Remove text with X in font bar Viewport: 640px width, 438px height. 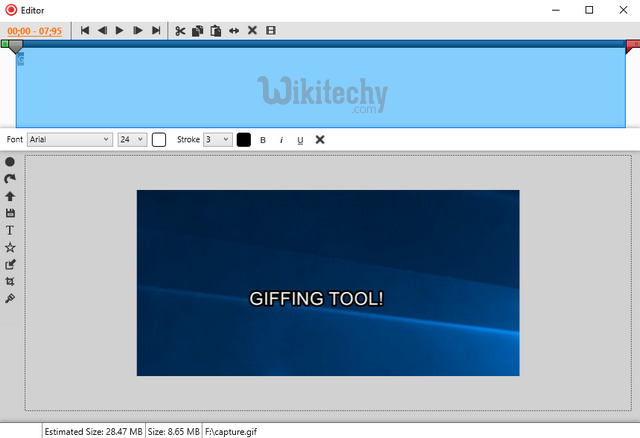(320, 140)
